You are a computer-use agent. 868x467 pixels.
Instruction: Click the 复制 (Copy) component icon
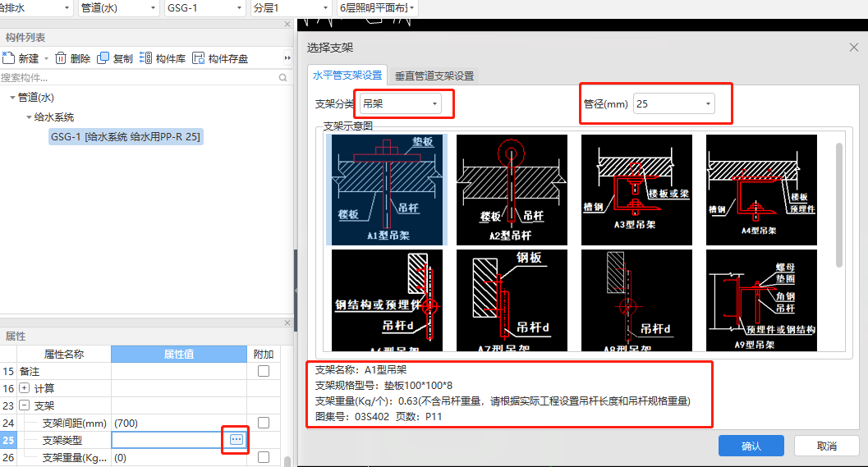[x=103, y=58]
